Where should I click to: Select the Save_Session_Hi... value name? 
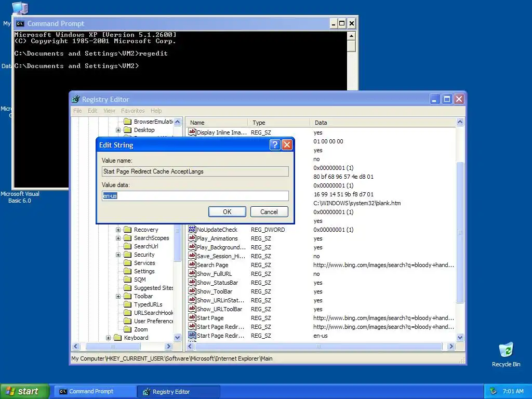point(221,256)
